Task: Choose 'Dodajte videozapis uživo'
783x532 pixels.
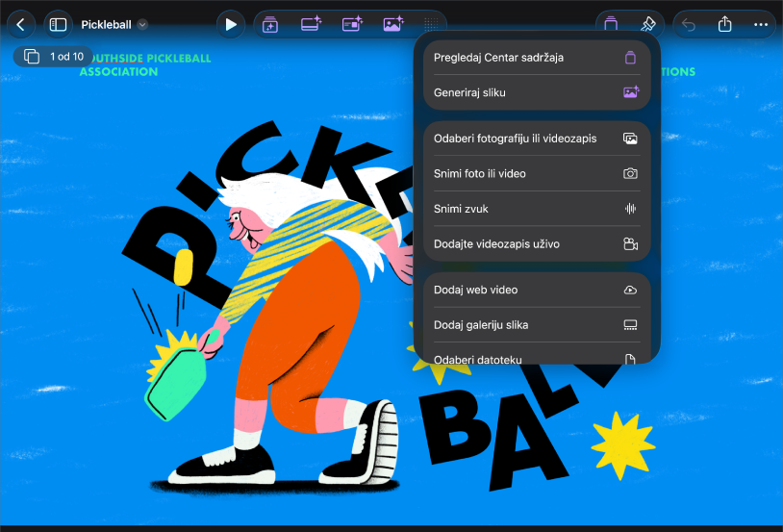Action: 537,243
